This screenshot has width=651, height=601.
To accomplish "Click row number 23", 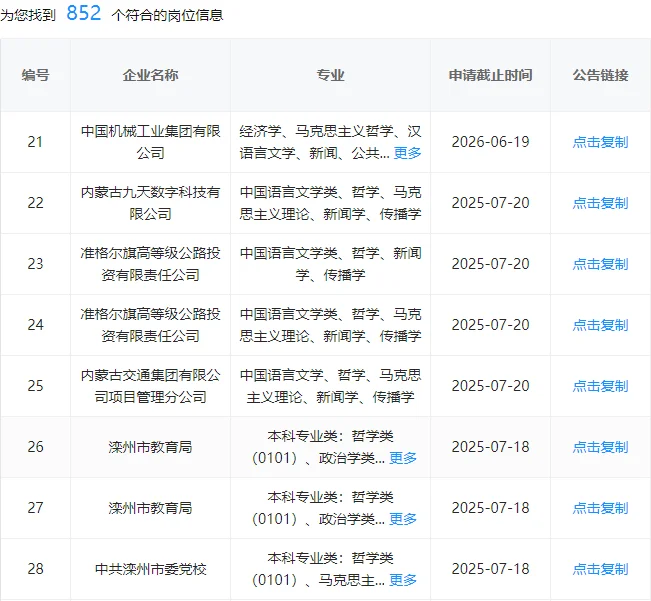I will [35, 264].
